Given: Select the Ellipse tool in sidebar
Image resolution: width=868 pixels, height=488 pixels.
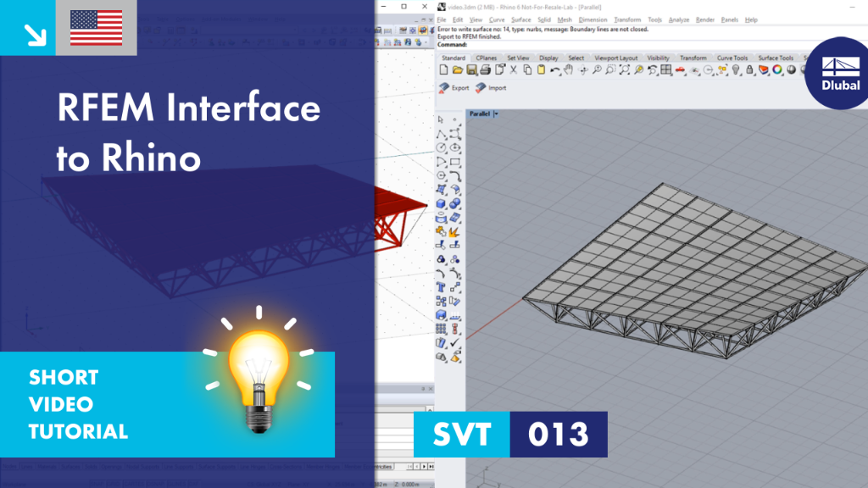Looking at the screenshot, I should pos(455,147).
